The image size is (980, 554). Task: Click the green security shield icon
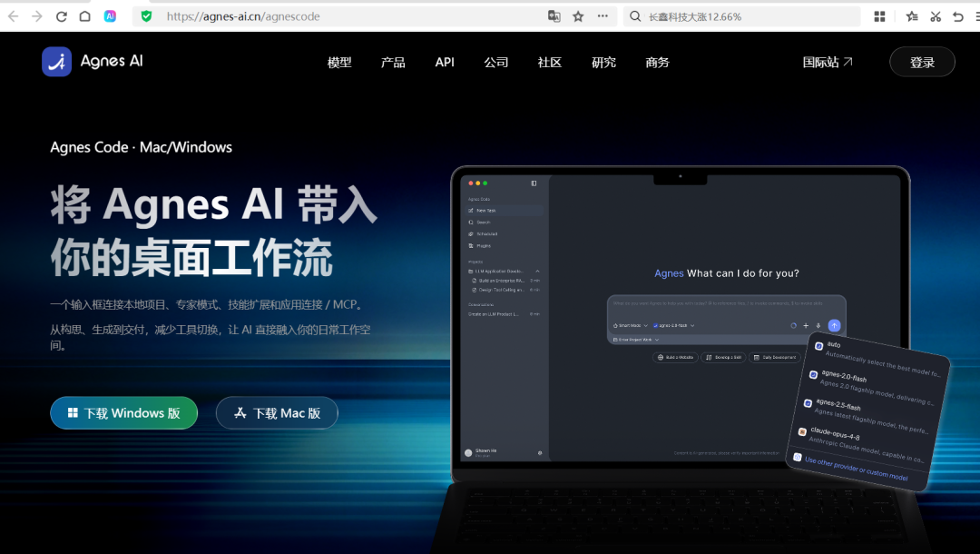[x=146, y=16]
